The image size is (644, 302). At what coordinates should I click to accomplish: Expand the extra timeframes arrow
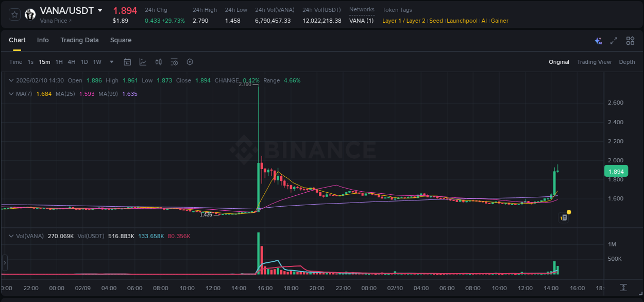point(111,62)
